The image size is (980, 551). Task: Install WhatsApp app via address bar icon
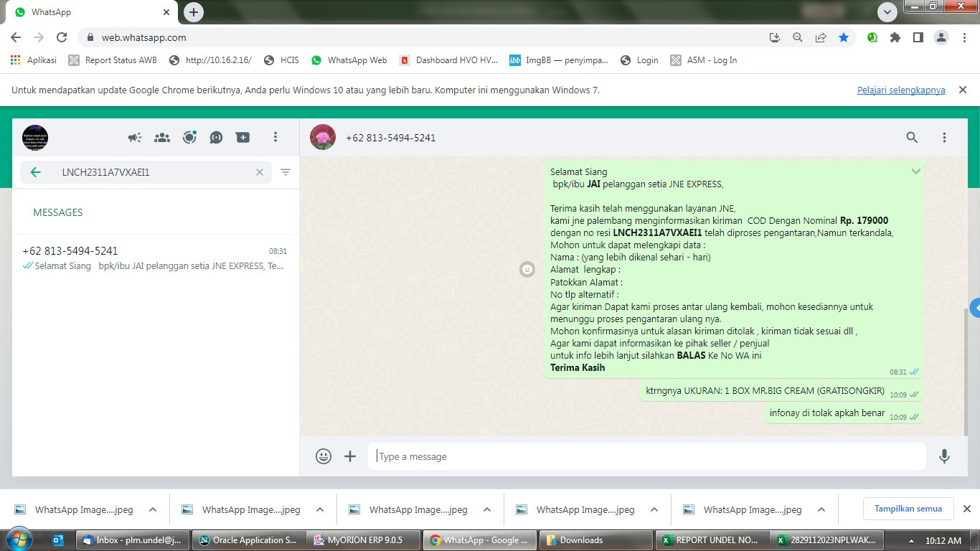pos(775,37)
